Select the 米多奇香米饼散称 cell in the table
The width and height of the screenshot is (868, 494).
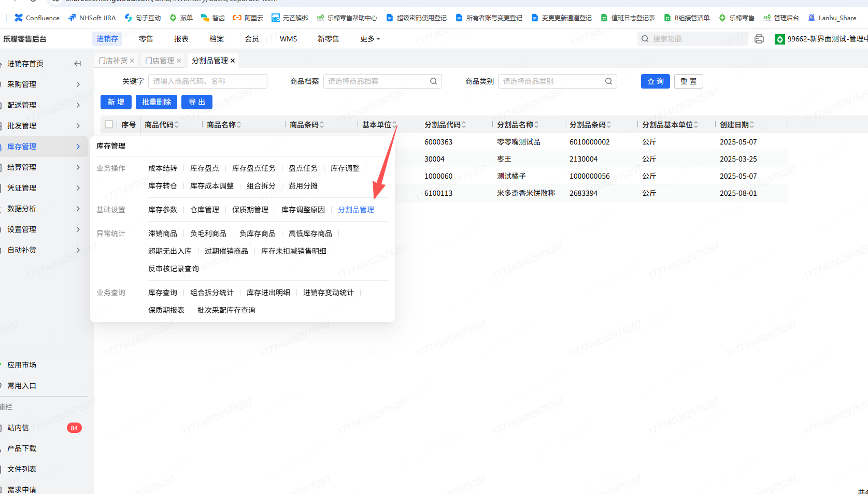(x=526, y=193)
